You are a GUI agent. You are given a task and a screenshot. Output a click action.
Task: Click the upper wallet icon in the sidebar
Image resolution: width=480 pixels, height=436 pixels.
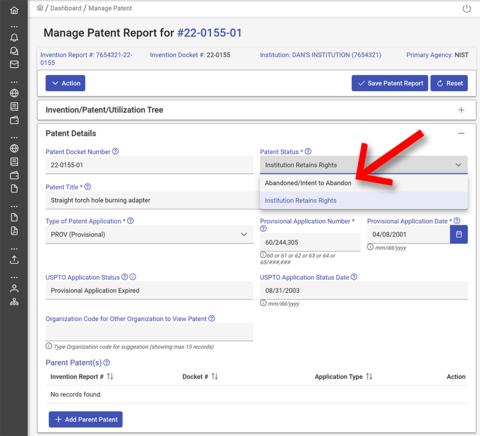(14, 120)
